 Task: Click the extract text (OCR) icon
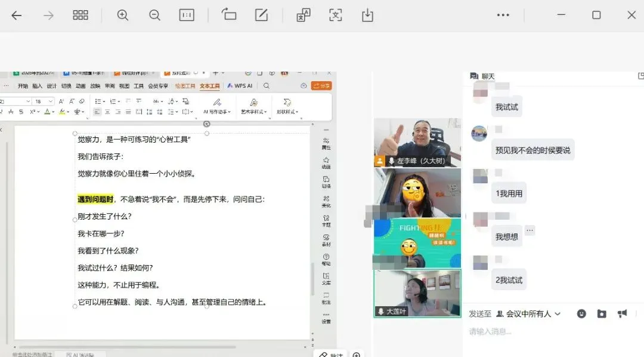click(335, 15)
